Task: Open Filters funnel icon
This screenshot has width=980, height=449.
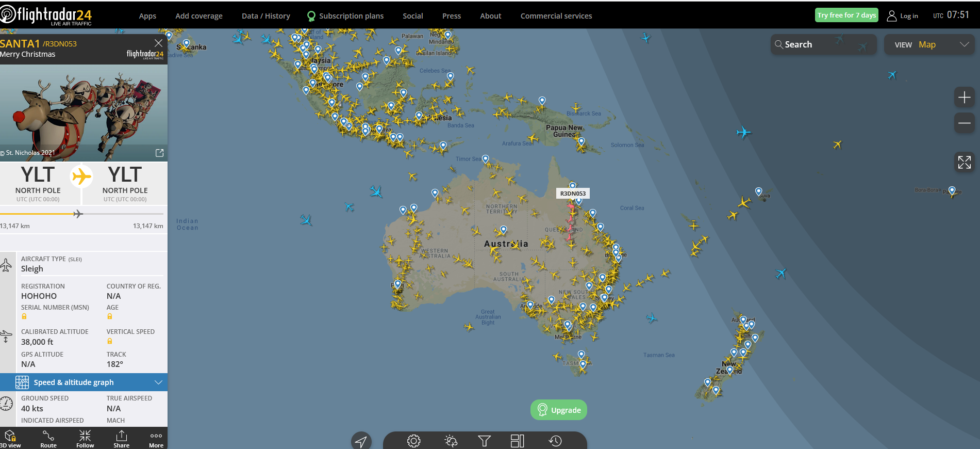Action: 484,441
